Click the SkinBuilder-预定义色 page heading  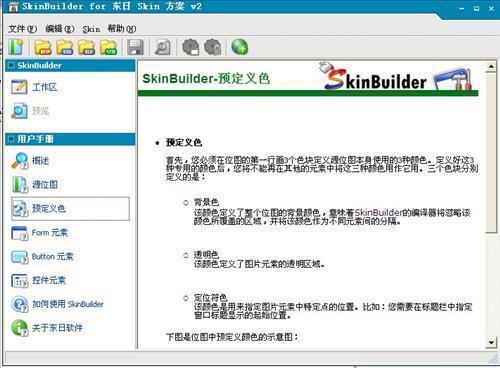pos(206,79)
